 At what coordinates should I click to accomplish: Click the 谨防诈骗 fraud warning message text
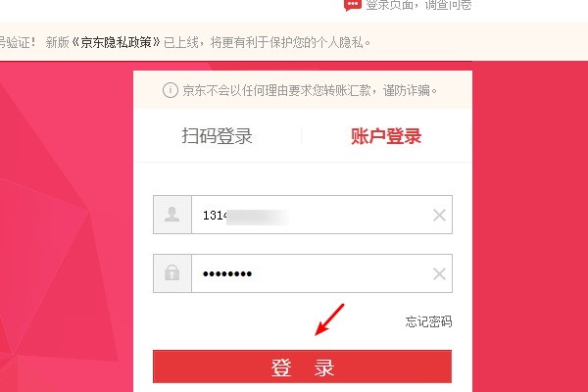pyautogui.click(x=310, y=90)
